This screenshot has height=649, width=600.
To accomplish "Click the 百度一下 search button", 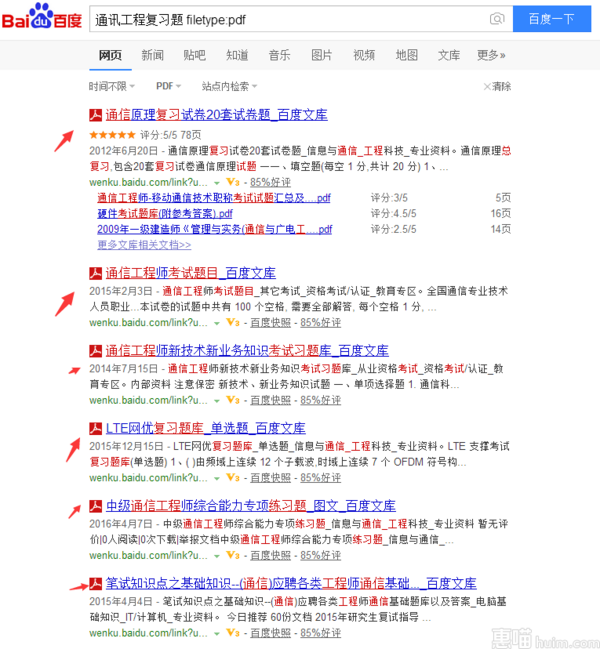I will pyautogui.click(x=552, y=19).
